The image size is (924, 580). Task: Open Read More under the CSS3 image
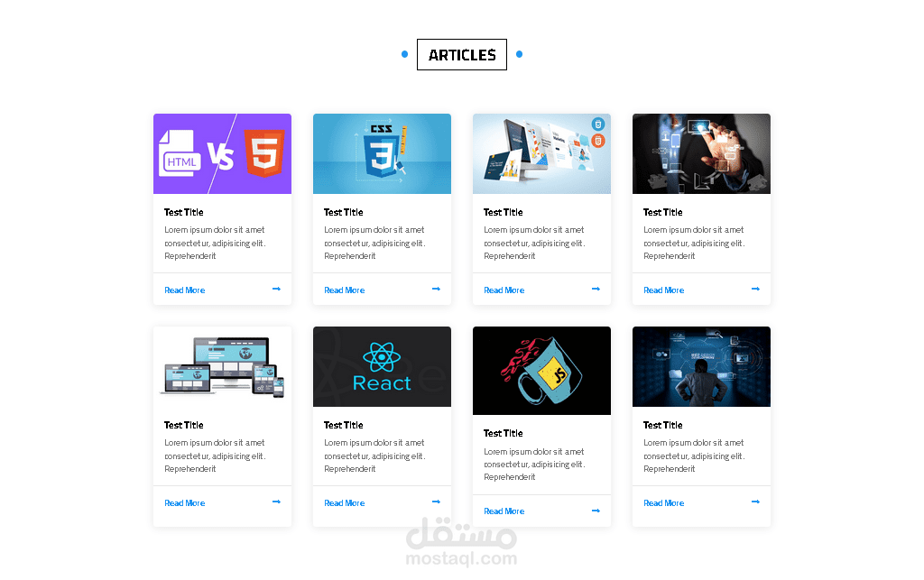point(344,290)
